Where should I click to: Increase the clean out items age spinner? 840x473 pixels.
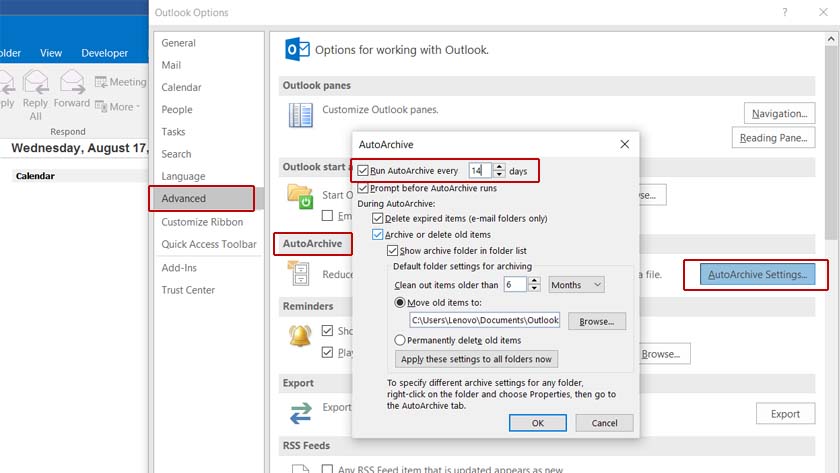(x=534, y=281)
